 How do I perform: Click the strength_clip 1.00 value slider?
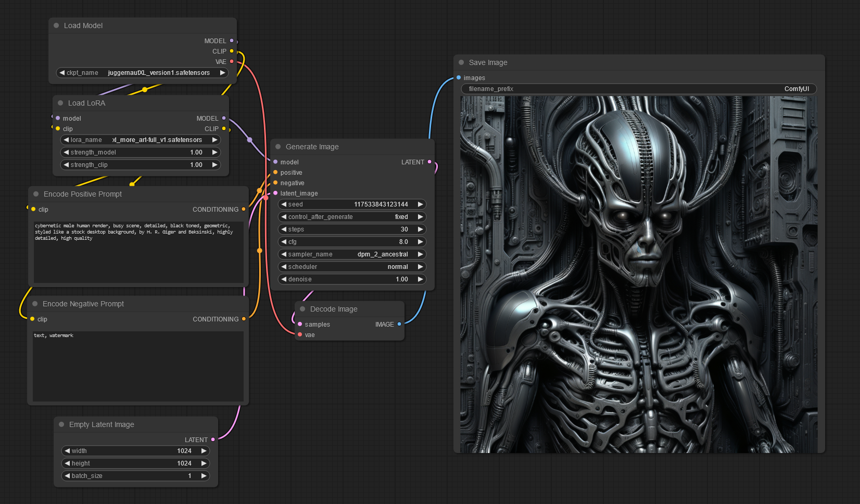(x=141, y=165)
